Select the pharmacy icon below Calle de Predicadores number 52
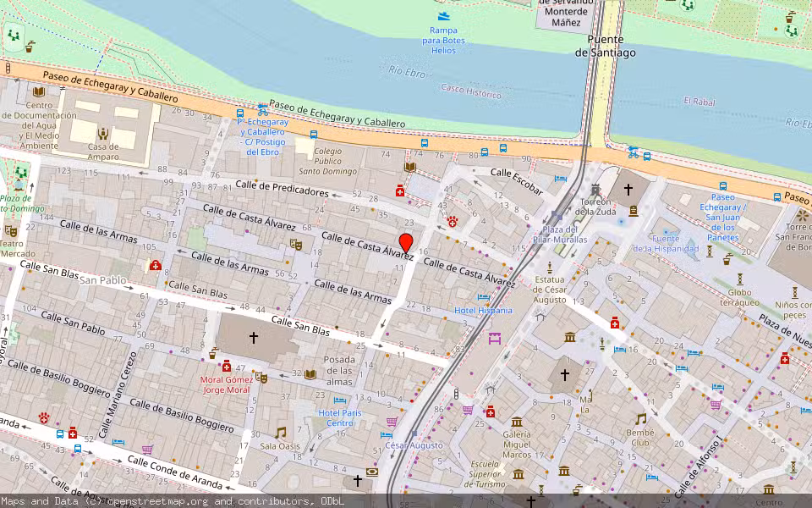 coord(400,191)
